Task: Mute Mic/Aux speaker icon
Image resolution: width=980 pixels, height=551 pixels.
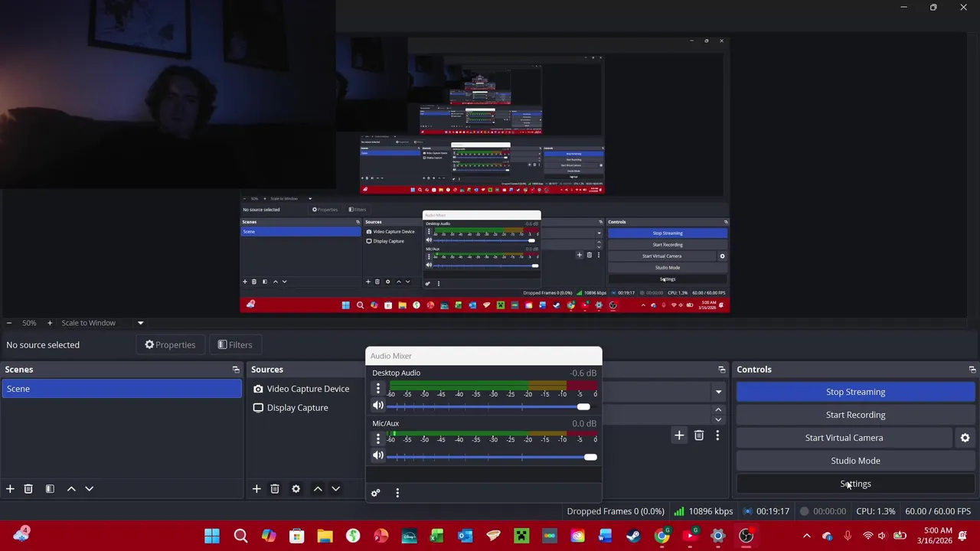Action: [x=378, y=456]
